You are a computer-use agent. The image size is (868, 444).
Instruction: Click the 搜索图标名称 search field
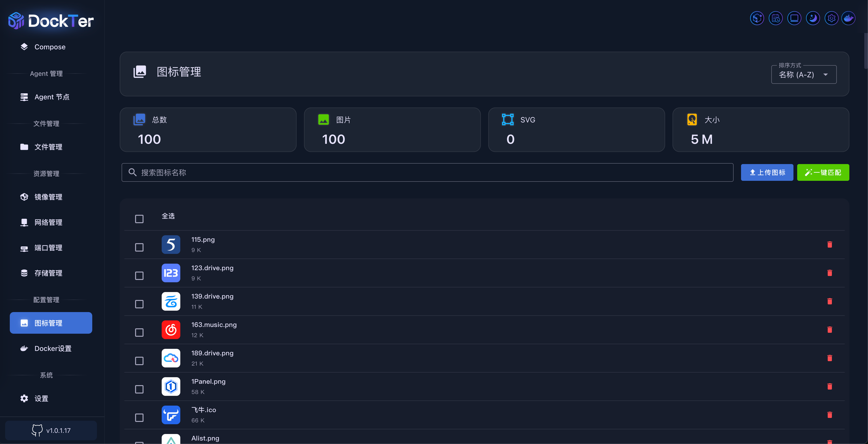click(427, 172)
